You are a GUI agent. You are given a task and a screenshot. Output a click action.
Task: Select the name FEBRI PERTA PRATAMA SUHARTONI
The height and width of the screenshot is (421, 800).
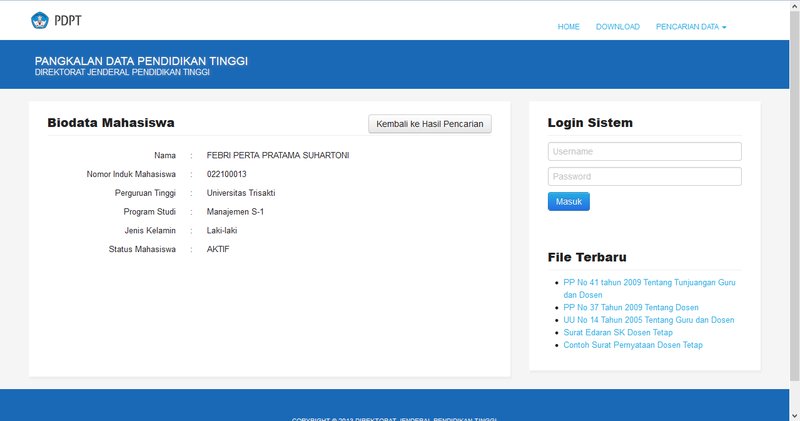pos(278,155)
